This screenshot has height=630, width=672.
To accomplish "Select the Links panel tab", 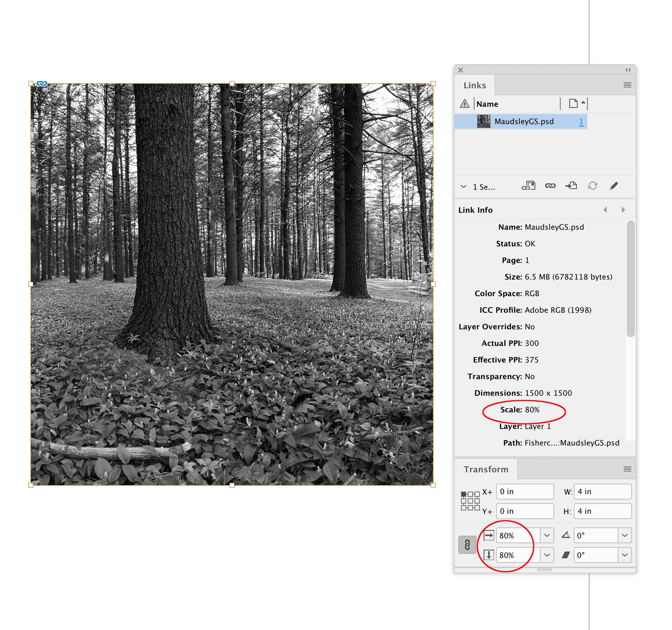I will click(x=475, y=85).
